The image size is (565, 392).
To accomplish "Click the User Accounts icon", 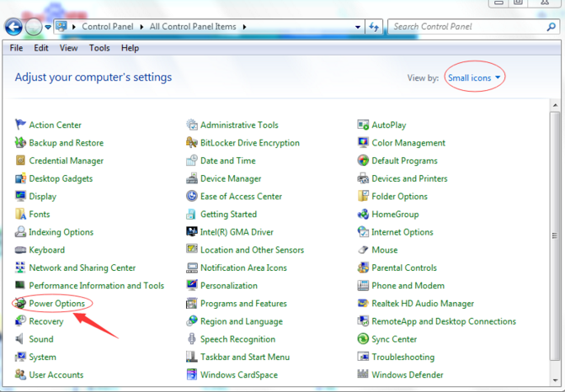I will (20, 374).
